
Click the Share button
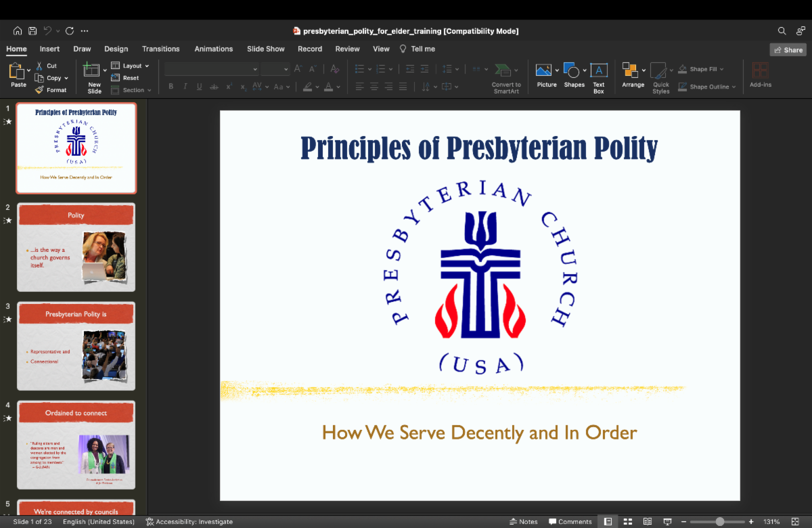788,50
